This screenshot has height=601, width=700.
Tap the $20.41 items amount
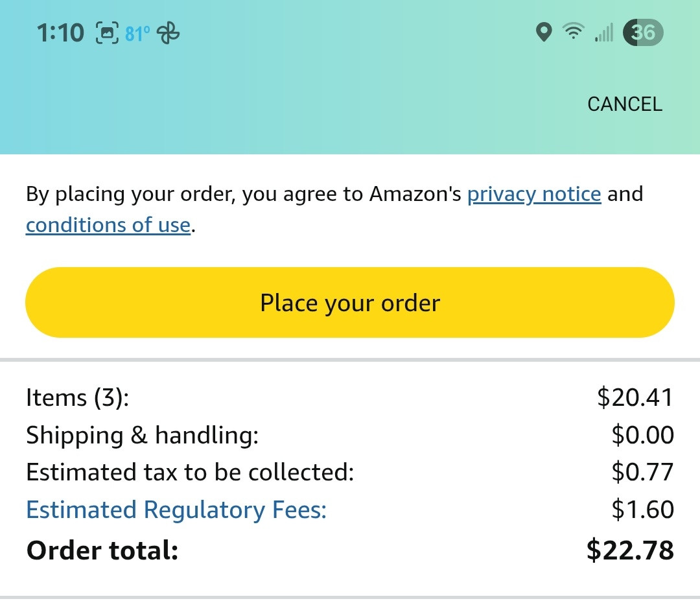[x=635, y=397]
